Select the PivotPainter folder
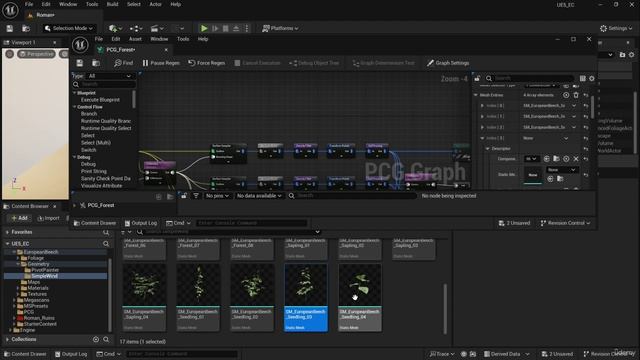The image size is (640, 360). click(45, 270)
